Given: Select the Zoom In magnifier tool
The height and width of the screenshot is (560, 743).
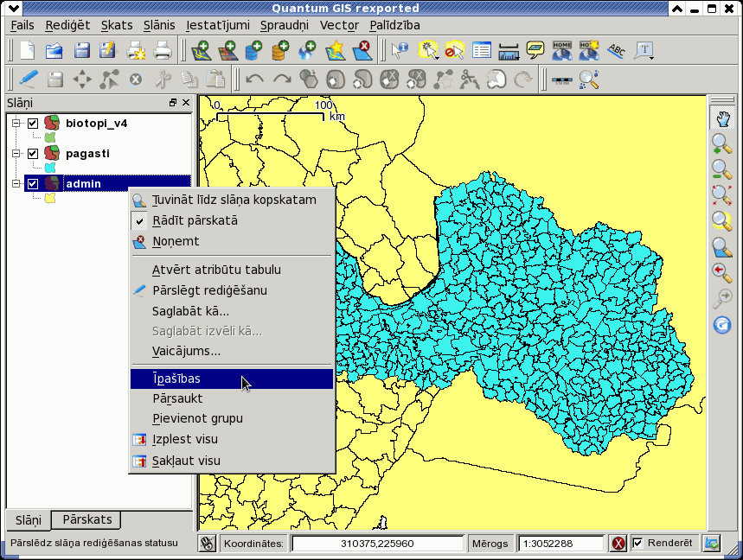Looking at the screenshot, I should pyautogui.click(x=721, y=143).
